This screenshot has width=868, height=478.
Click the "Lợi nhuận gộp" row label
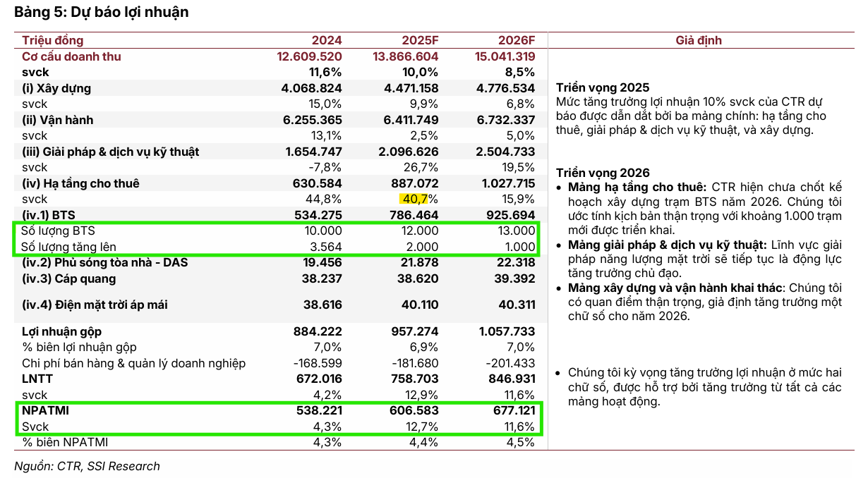(61, 331)
